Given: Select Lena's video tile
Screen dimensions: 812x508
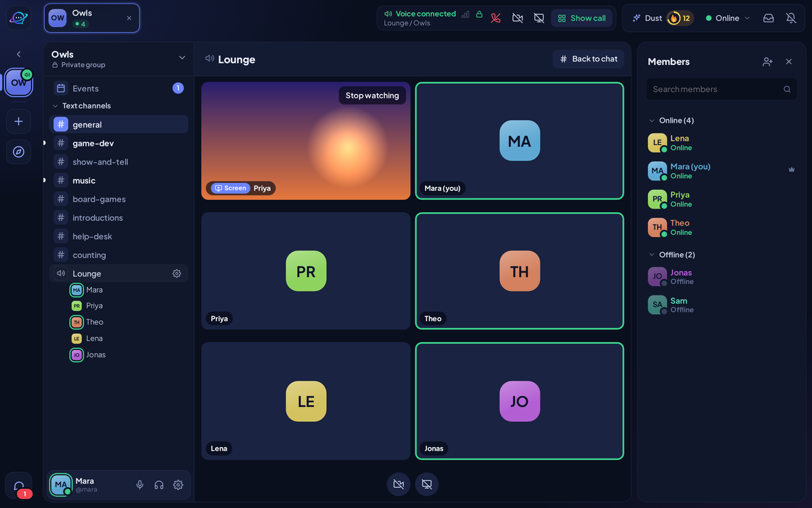Looking at the screenshot, I should tap(306, 401).
